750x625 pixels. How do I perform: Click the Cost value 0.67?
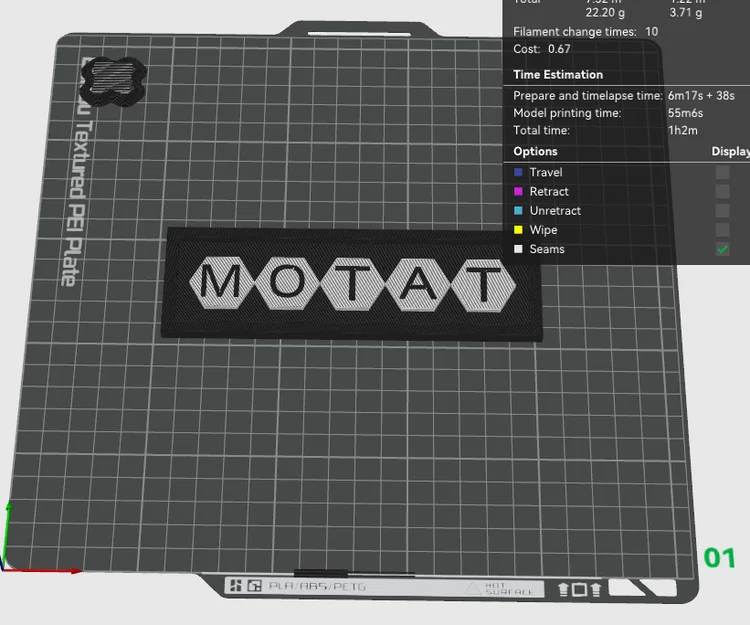pyautogui.click(x=559, y=49)
